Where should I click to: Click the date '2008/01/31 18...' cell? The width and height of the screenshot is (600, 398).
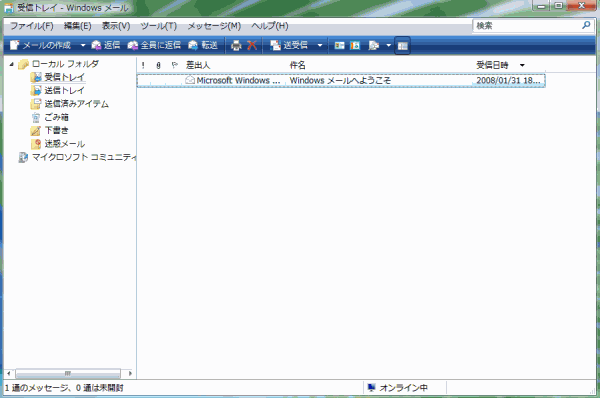point(508,80)
